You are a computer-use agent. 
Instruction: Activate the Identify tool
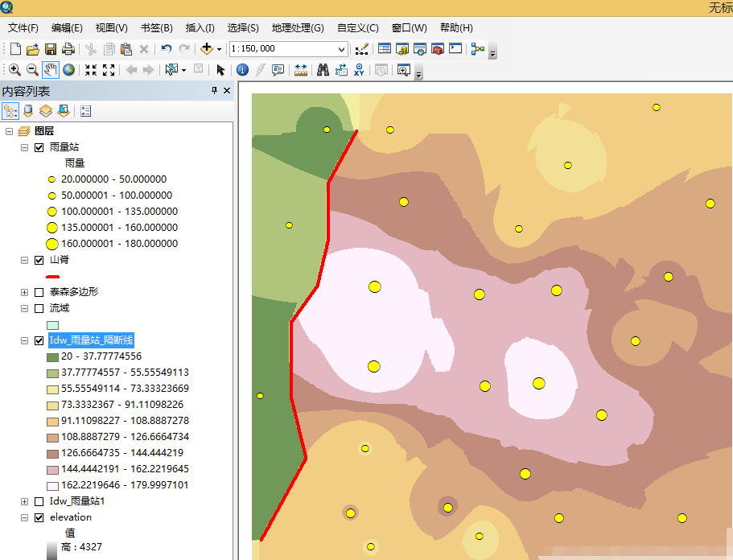(242, 70)
